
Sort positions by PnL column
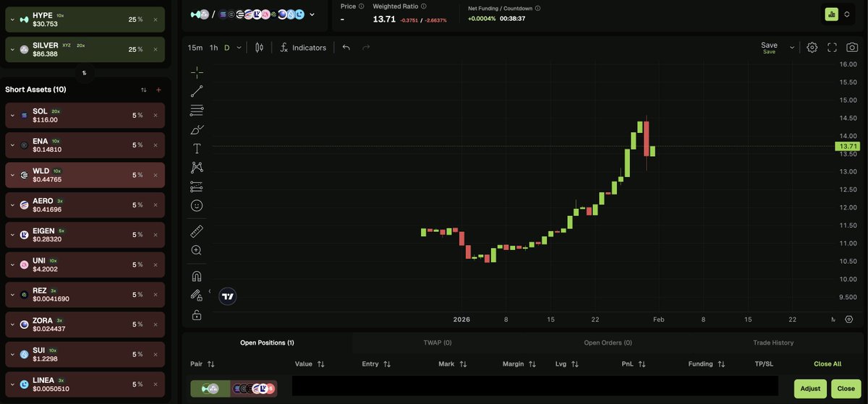(x=634, y=364)
